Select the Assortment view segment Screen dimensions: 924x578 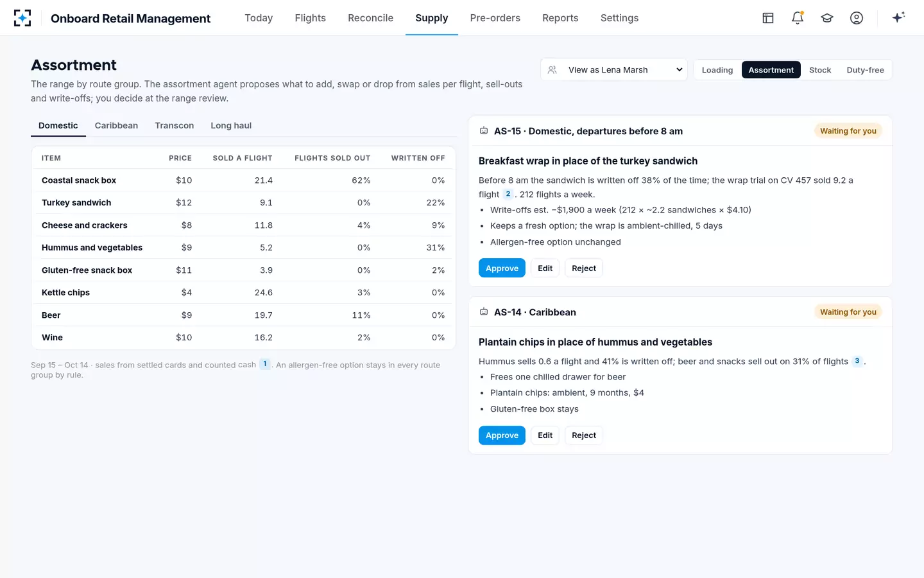pos(771,70)
